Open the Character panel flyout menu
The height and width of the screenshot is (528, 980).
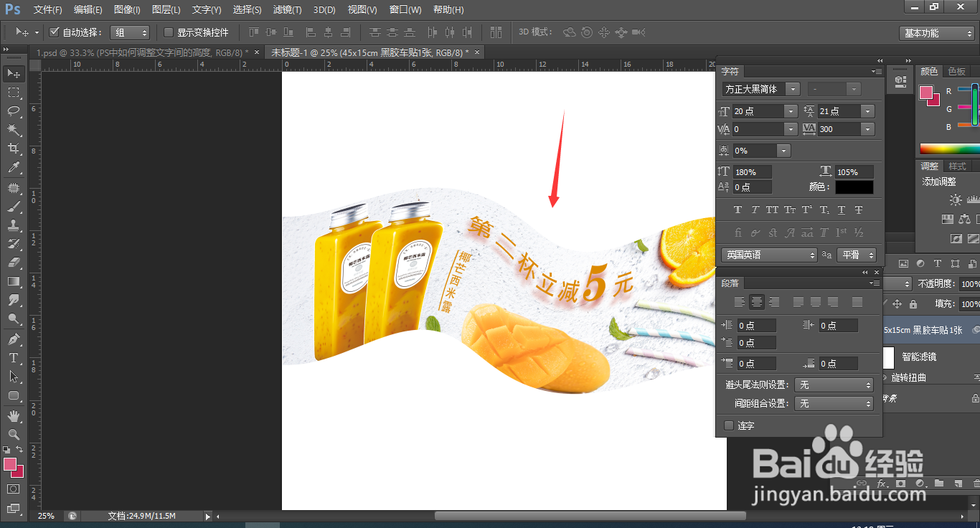pos(877,71)
